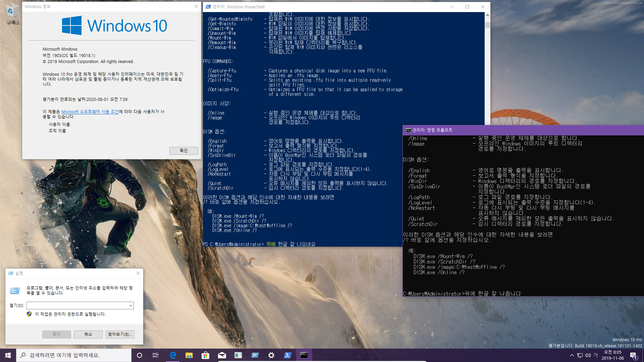Screen dimensions: 644x362
Task: Open Task View on taskbar
Action: 156,355
